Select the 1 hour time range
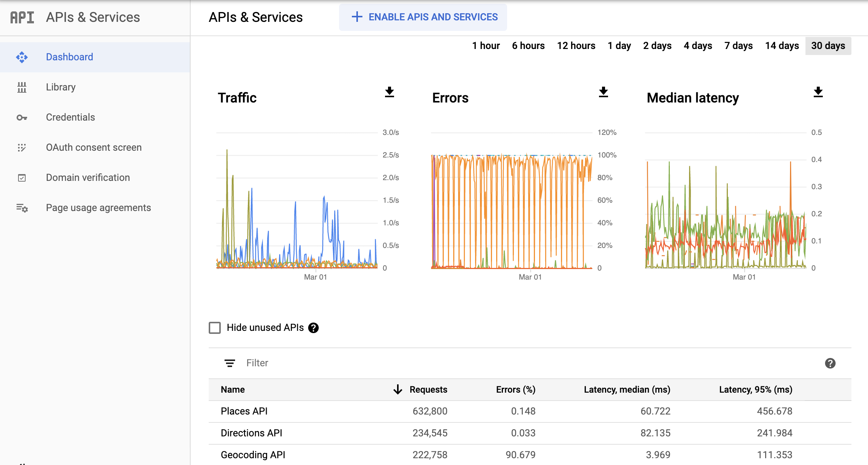Viewport: 868px width, 465px height. (485, 45)
